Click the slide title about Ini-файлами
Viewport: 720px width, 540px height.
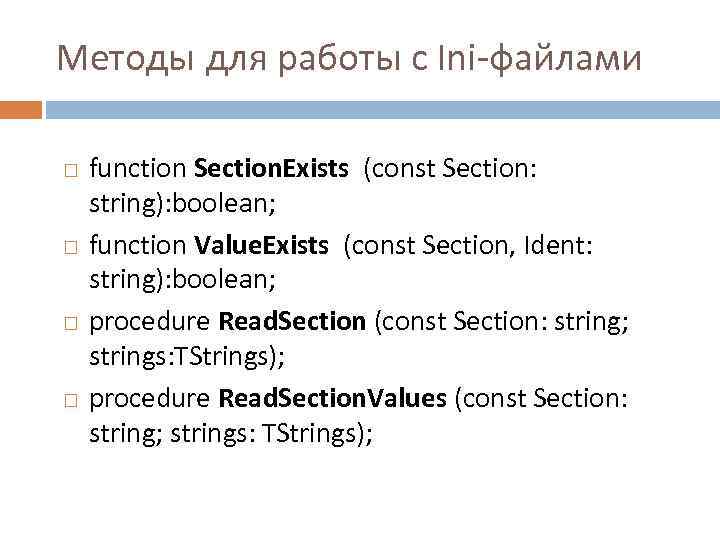coord(349,59)
